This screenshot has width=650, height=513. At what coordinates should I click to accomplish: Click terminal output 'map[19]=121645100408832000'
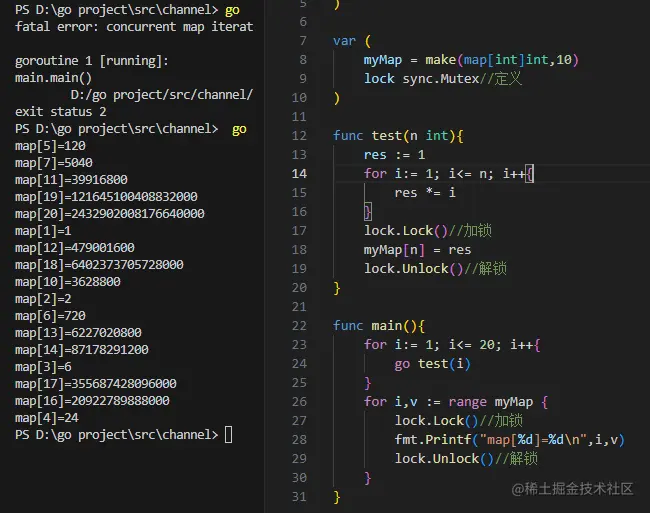106,197
